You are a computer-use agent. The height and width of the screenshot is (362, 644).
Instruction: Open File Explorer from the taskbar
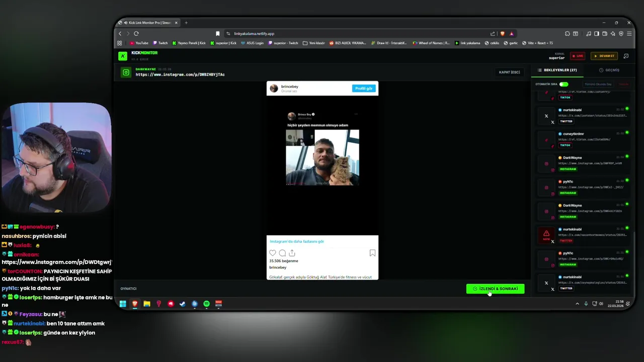pos(147,304)
